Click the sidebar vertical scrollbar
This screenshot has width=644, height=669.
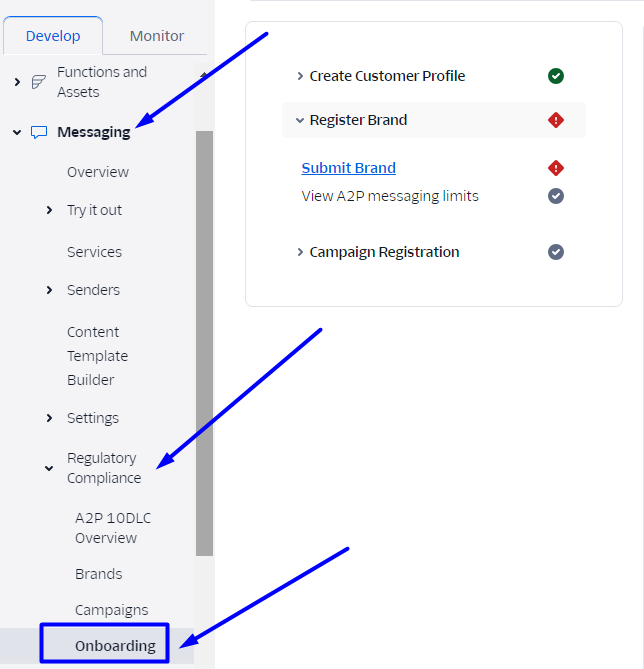pyautogui.click(x=204, y=340)
